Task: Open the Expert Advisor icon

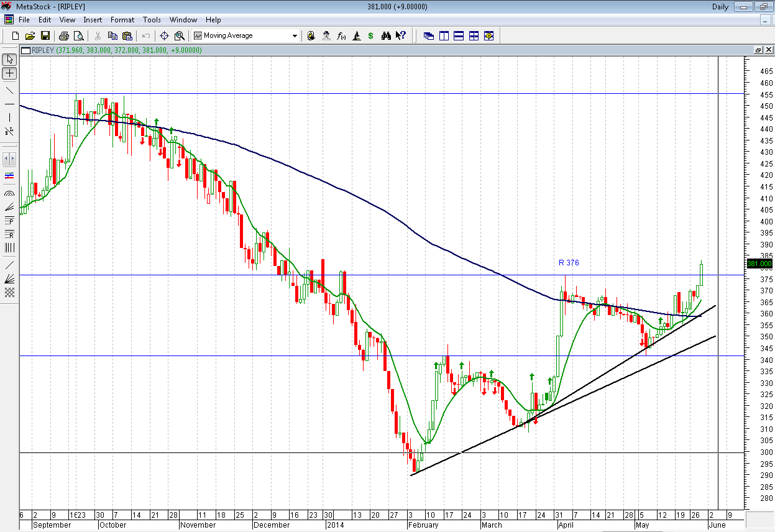Action: (311, 36)
